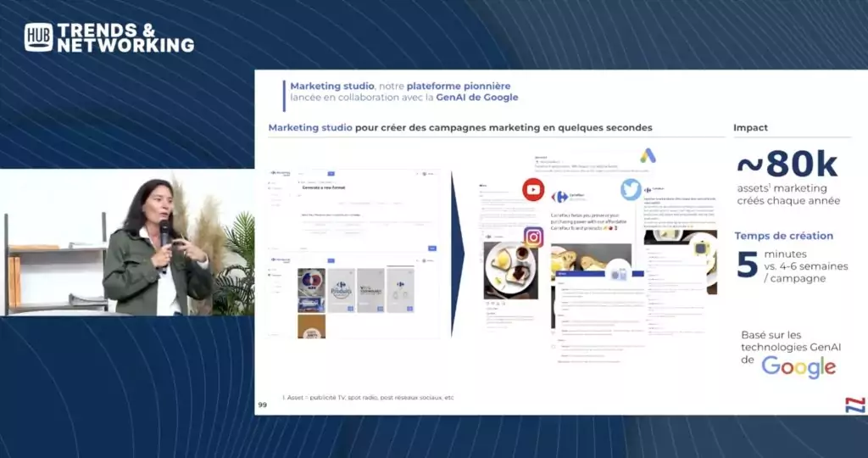Click the Instagram logo icon

point(534,237)
